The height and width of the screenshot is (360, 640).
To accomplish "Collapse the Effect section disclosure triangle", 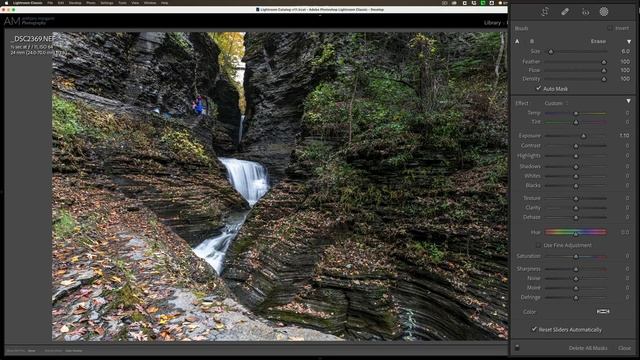I will 629,101.
